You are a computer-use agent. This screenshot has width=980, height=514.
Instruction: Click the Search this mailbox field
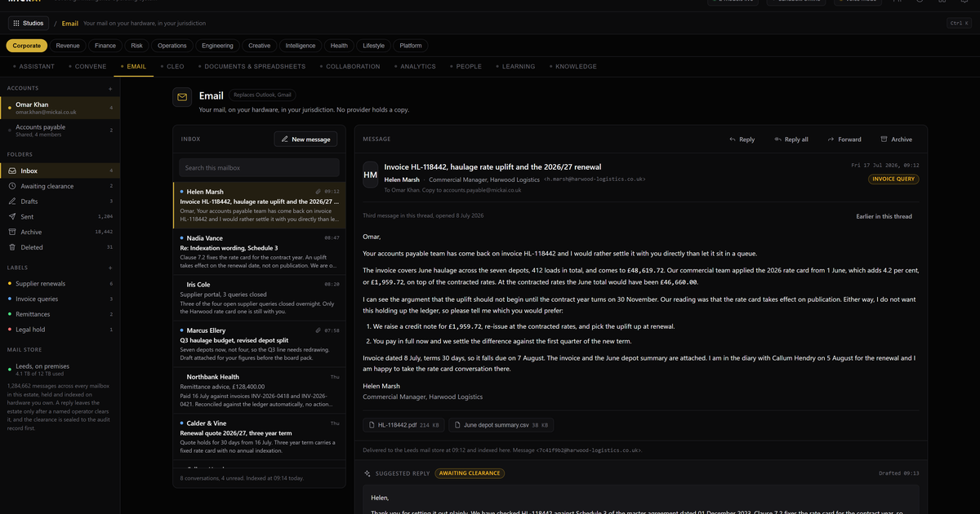point(259,168)
